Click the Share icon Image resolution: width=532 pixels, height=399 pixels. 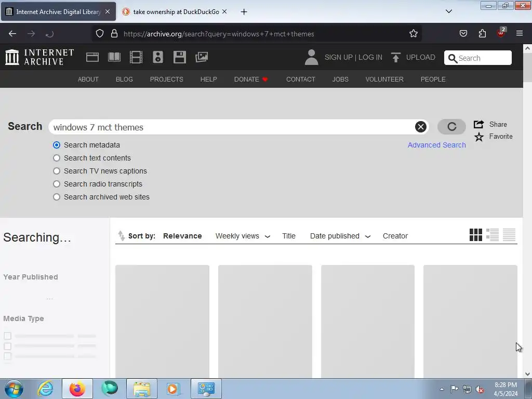[478, 124]
